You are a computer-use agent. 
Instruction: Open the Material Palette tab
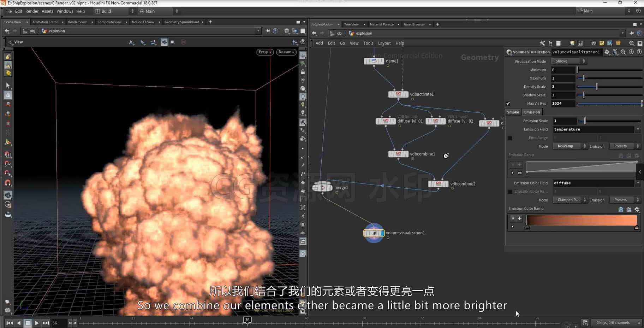(x=381, y=24)
